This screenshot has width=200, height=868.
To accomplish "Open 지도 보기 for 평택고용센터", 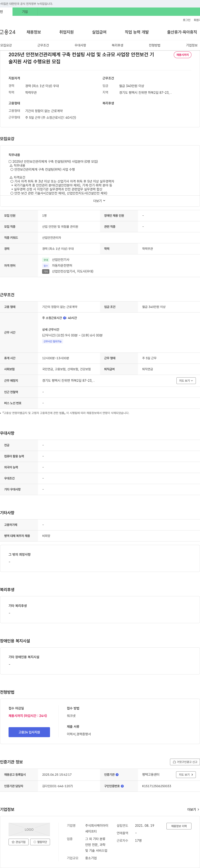I will [x=186, y=774].
